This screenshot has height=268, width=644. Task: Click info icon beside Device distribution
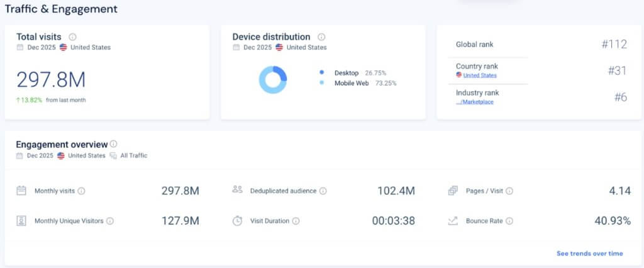(x=321, y=37)
